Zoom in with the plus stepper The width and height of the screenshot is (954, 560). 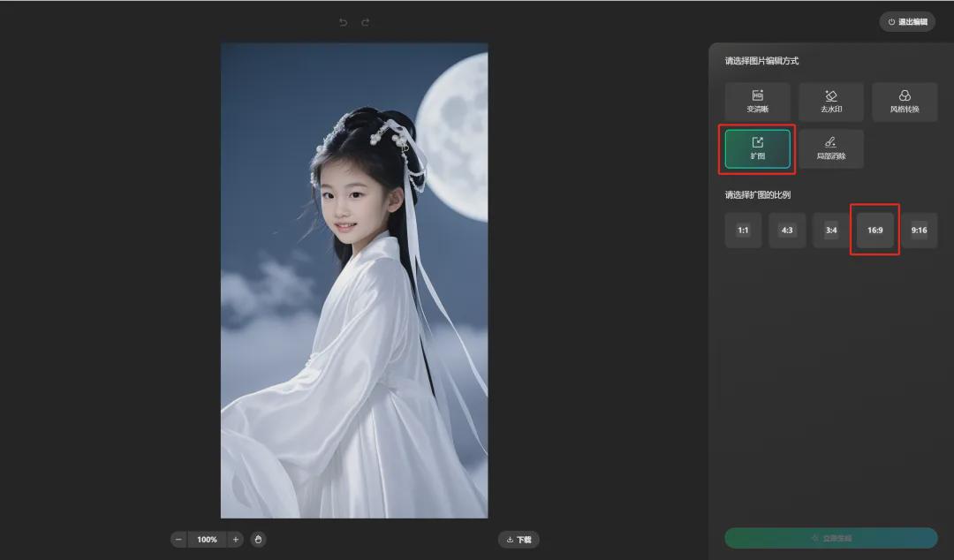(x=236, y=539)
